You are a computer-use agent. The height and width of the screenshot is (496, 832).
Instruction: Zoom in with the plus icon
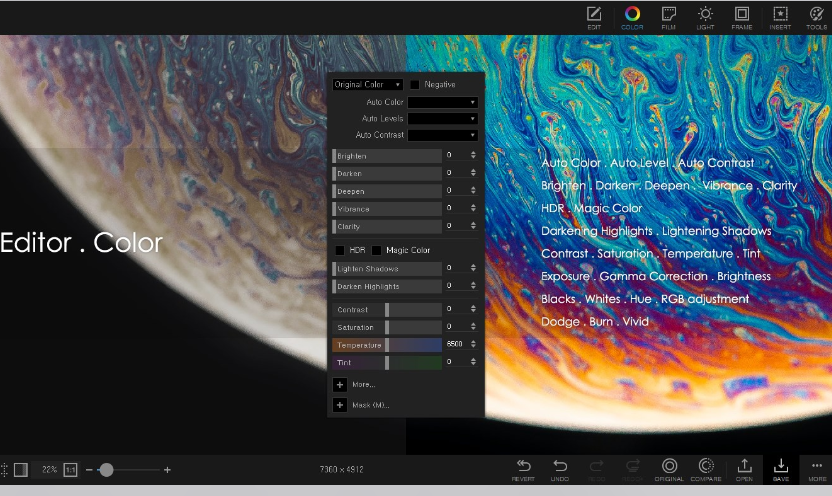coord(167,469)
